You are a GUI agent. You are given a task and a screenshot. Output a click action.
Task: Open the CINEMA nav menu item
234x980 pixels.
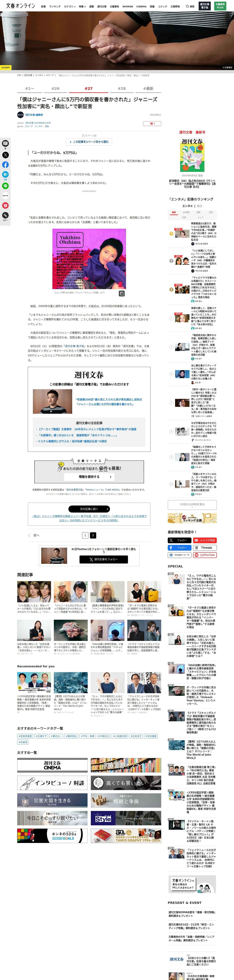[141, 7]
